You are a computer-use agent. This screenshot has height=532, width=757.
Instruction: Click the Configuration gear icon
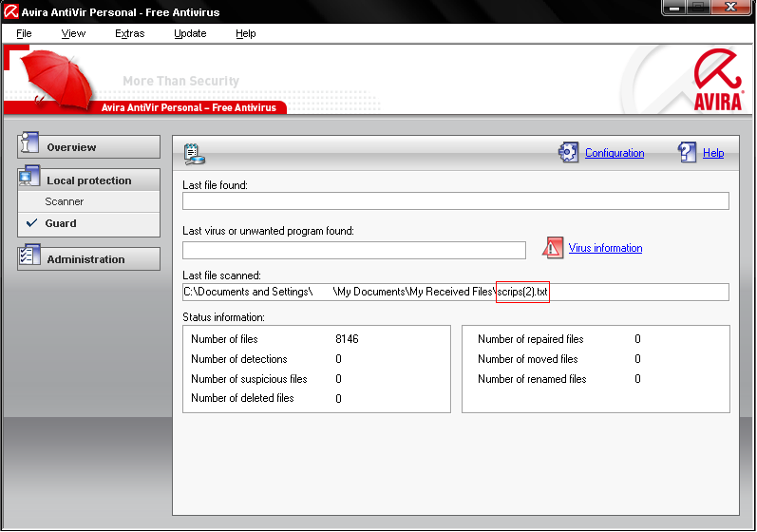(x=569, y=153)
